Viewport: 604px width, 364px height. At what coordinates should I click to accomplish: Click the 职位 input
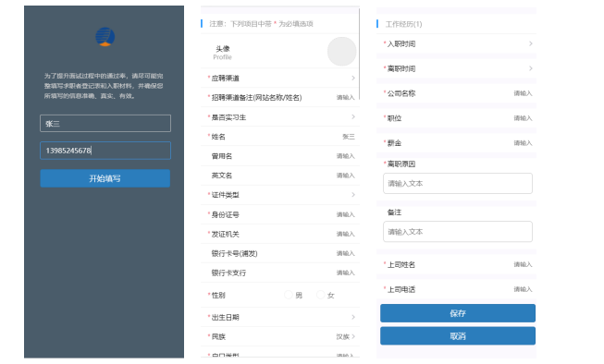[x=523, y=118]
